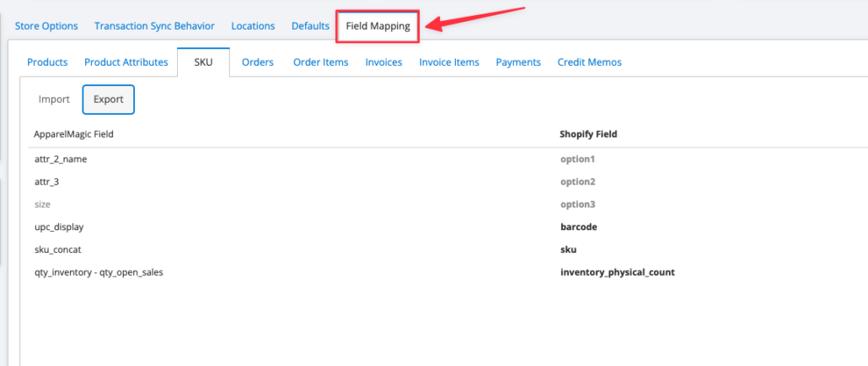Select the Field Mapping tab
The image size is (868, 366).
point(378,26)
